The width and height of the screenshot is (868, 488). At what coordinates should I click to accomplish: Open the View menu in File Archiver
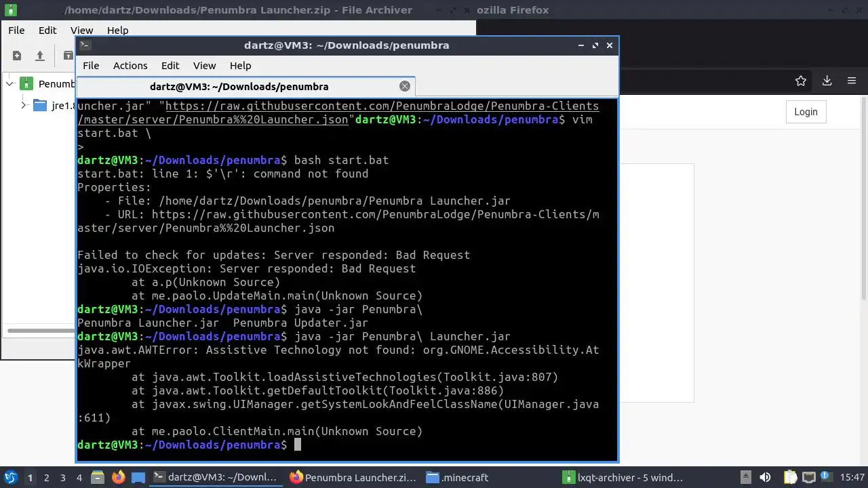[x=81, y=30]
